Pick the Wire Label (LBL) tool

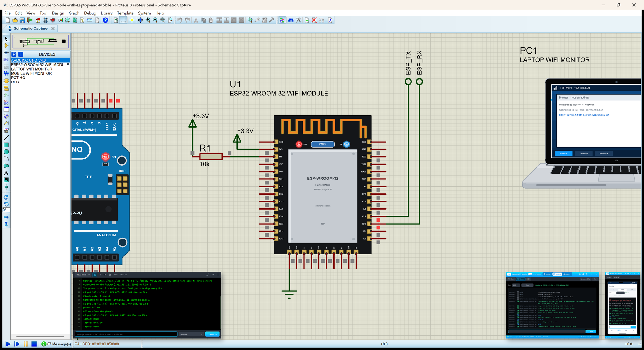pyautogui.click(x=6, y=59)
